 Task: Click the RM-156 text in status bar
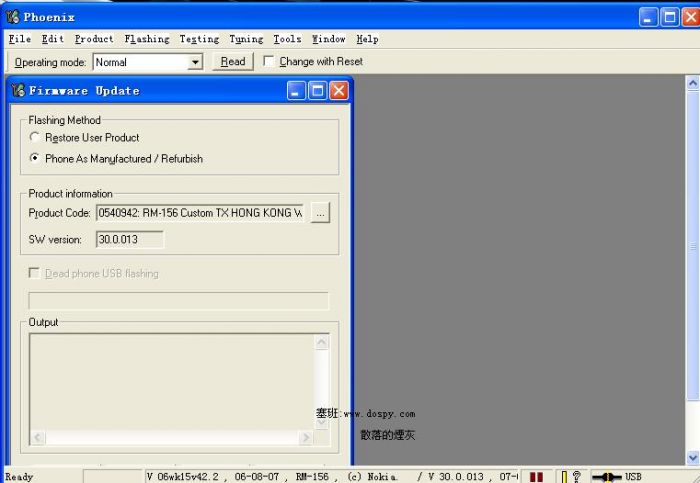coord(312,477)
